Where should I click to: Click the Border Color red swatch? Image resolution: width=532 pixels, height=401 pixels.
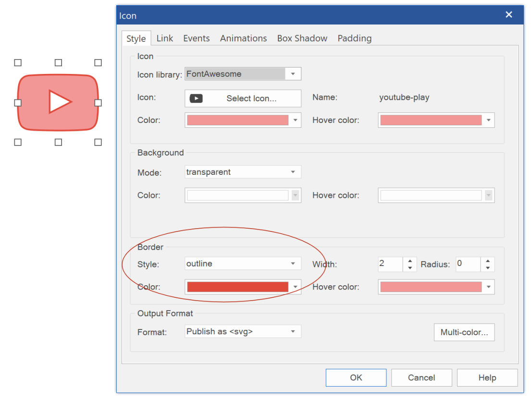click(237, 287)
